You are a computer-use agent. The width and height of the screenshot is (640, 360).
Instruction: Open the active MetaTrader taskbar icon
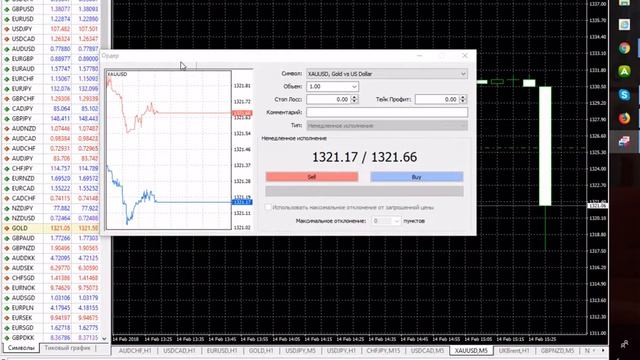pos(624,142)
